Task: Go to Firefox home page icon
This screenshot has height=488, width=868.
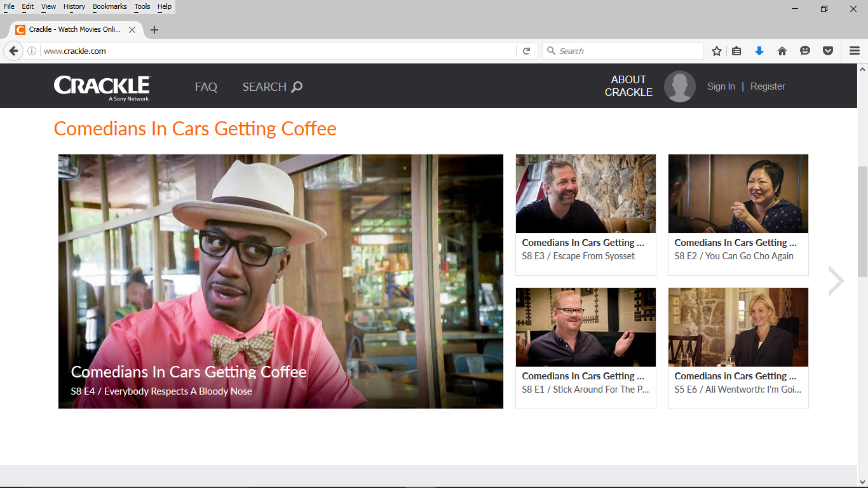Action: tap(782, 51)
